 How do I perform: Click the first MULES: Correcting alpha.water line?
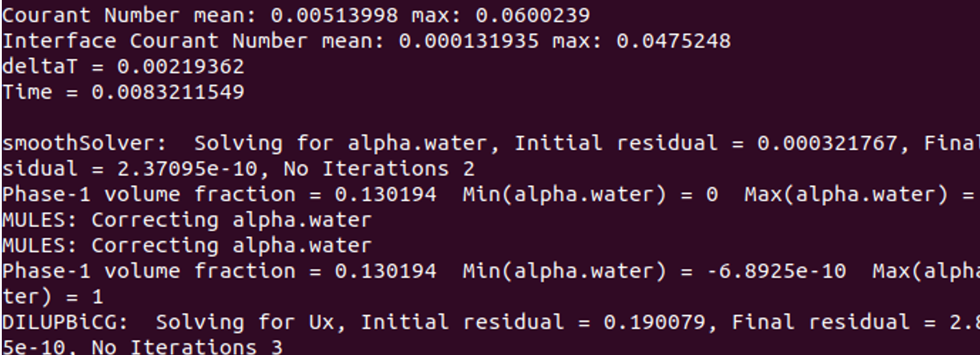tap(187, 220)
